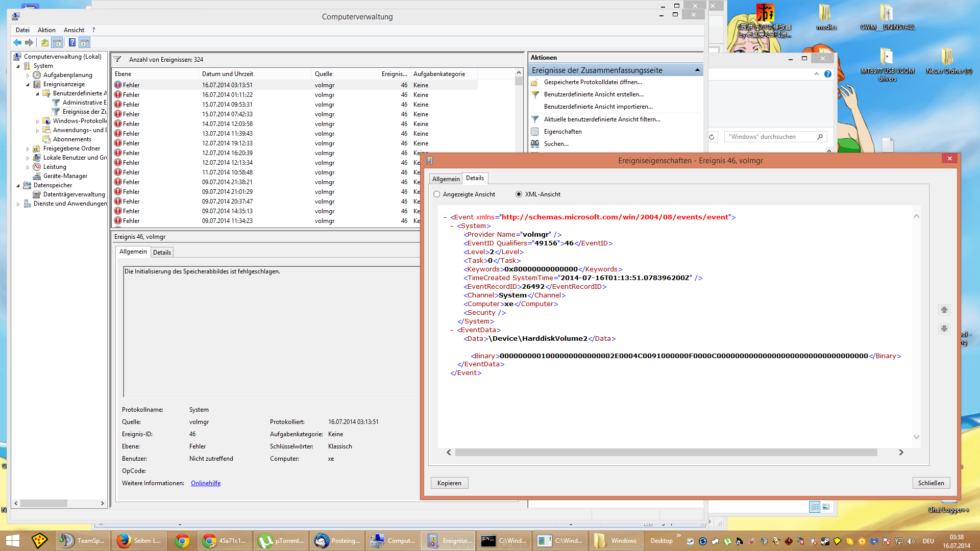Collapse the System XML node
This screenshot has width=980, height=551.
[x=452, y=226]
